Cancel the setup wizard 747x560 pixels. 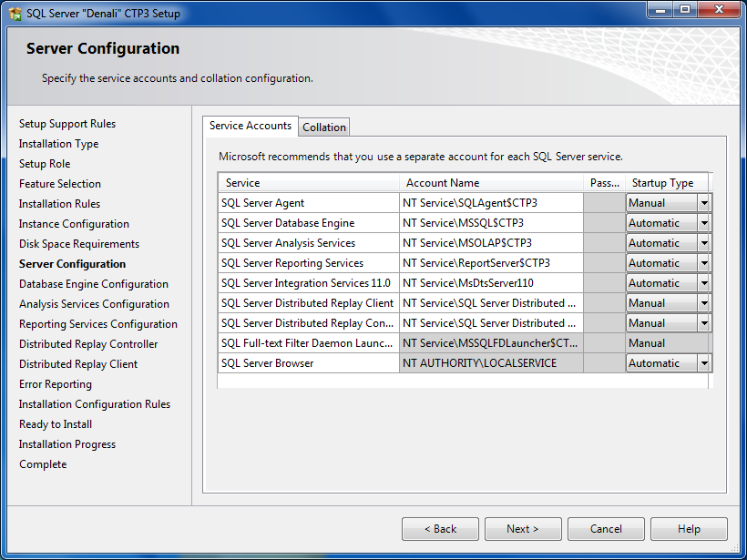606,529
